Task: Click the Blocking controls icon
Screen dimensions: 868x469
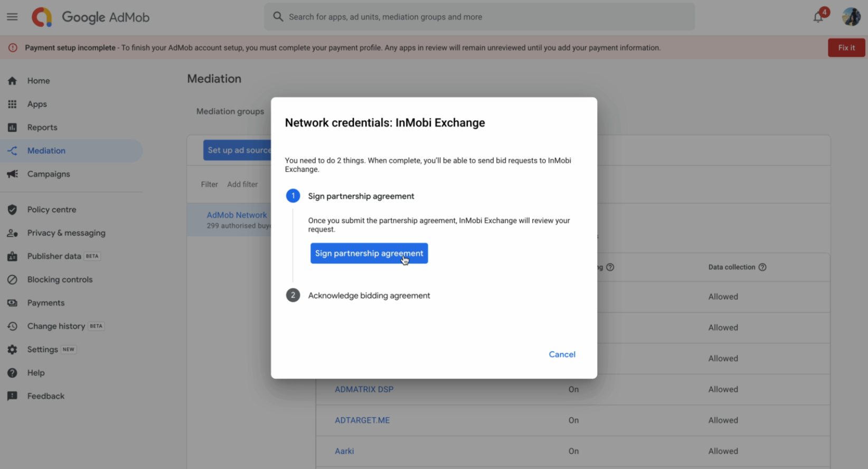Action: [x=13, y=279]
